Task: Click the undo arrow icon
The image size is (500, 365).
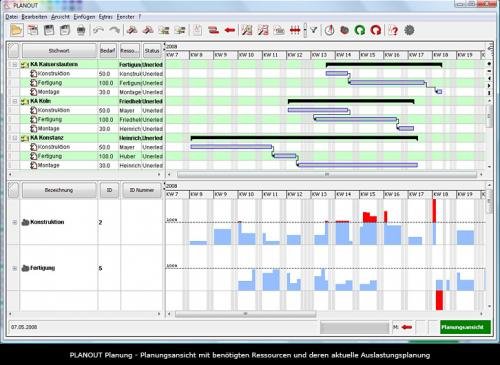Action: pos(98,31)
